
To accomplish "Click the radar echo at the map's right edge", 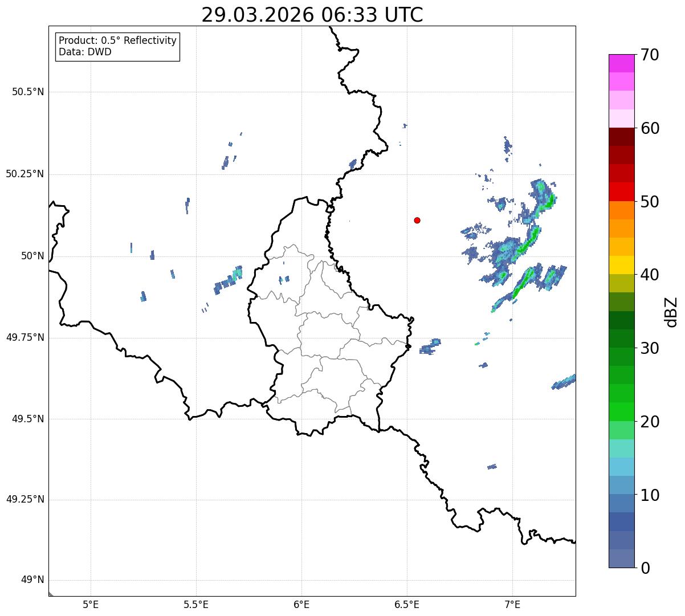I will point(564,382).
